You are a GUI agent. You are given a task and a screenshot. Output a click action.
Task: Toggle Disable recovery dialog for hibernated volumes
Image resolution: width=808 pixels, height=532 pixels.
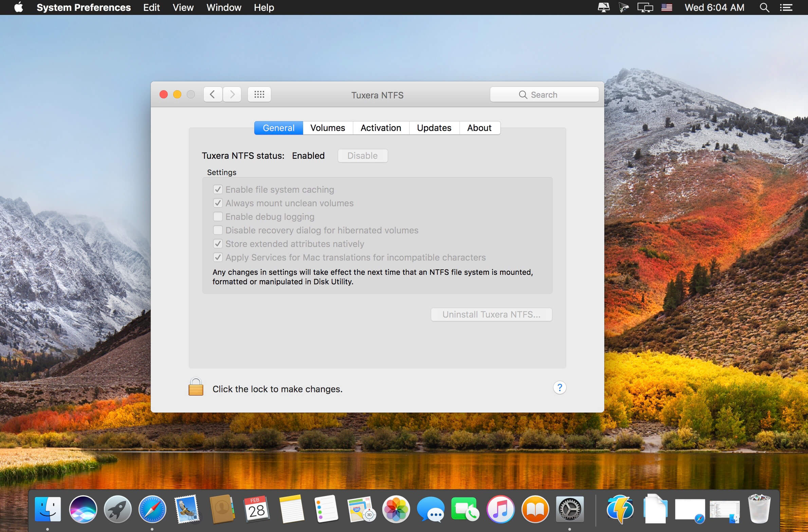pyautogui.click(x=217, y=230)
